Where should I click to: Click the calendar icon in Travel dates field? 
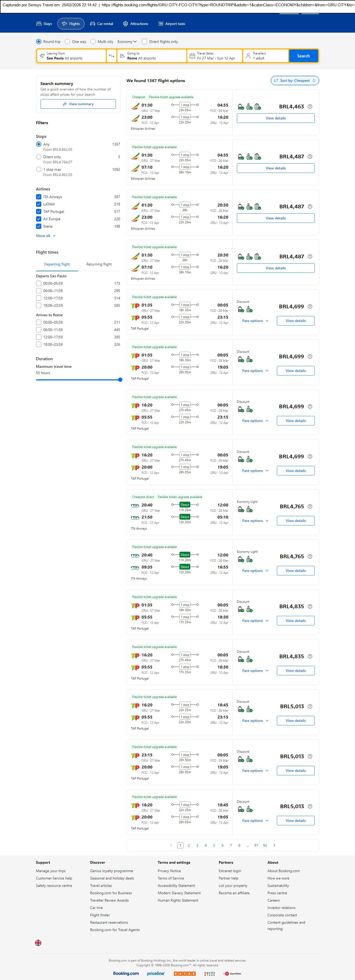click(x=192, y=56)
